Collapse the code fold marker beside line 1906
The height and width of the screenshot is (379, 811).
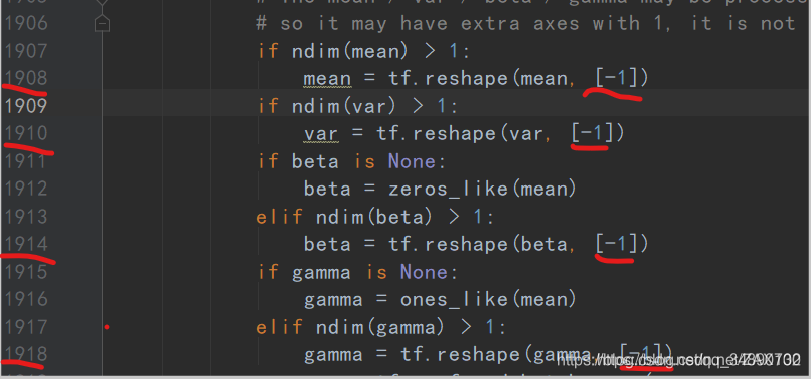(x=103, y=24)
